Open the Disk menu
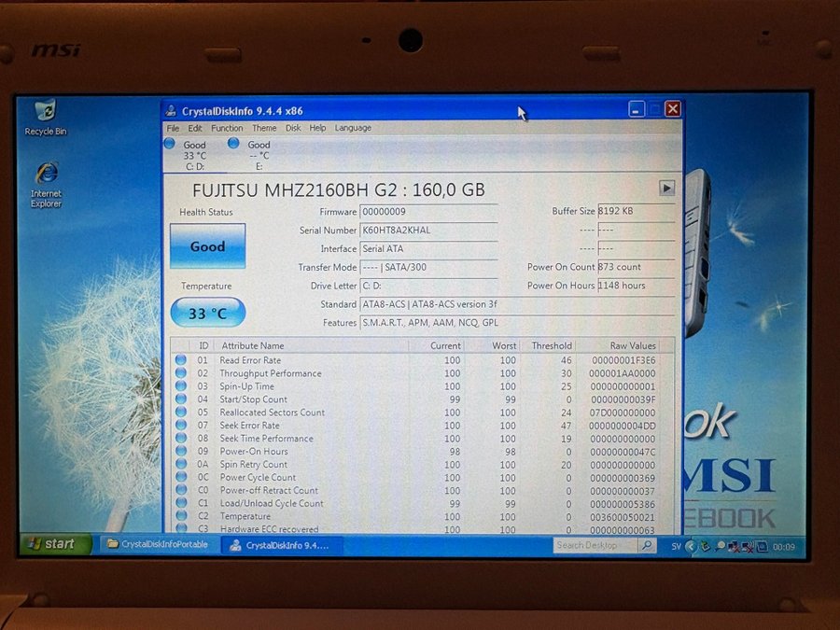Screen dimensions: 840x630 (293, 128)
